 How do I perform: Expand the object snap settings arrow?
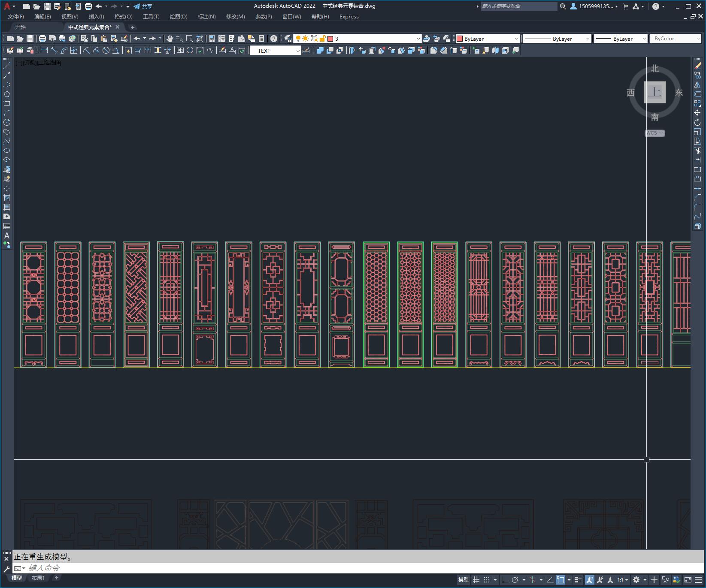pos(569,580)
